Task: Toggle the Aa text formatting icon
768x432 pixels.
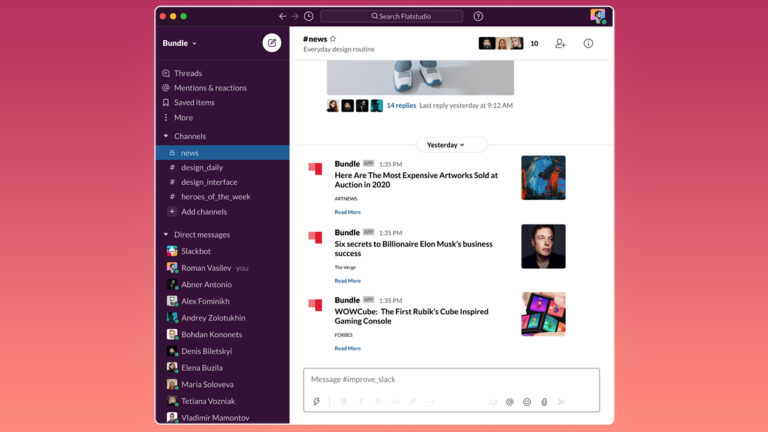Action: [493, 402]
